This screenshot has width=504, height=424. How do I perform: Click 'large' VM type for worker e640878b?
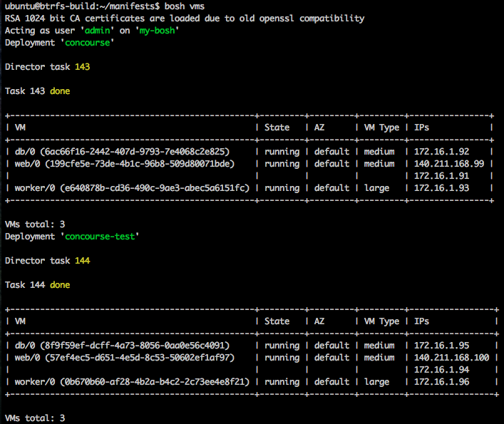point(376,188)
